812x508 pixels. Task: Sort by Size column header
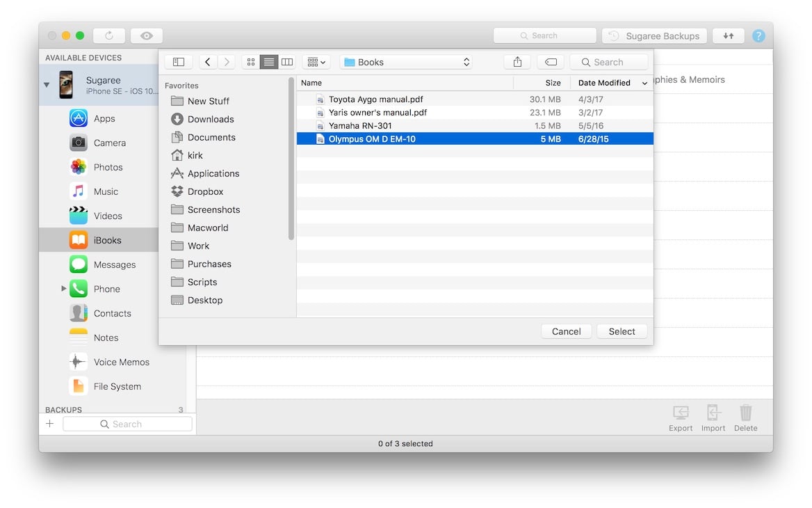coord(542,83)
